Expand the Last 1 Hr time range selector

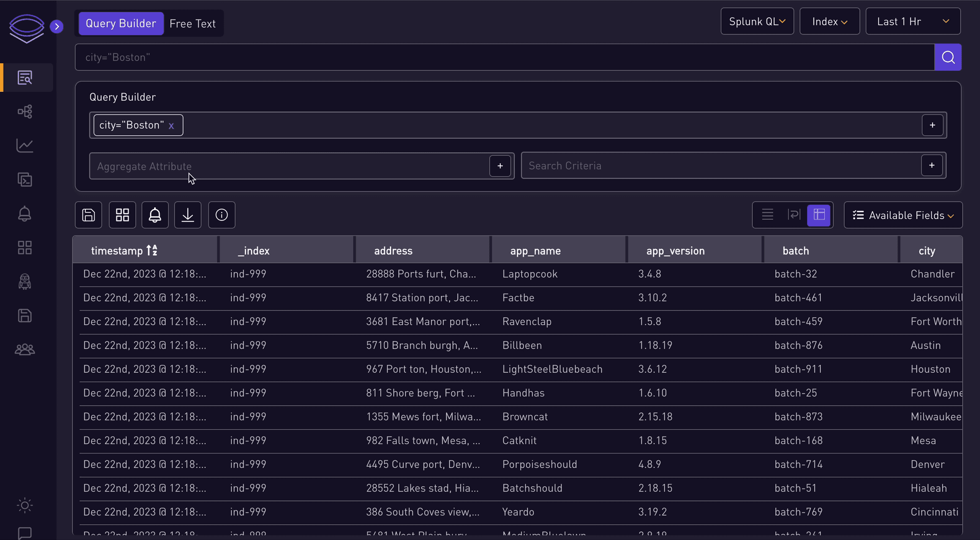[x=912, y=21]
